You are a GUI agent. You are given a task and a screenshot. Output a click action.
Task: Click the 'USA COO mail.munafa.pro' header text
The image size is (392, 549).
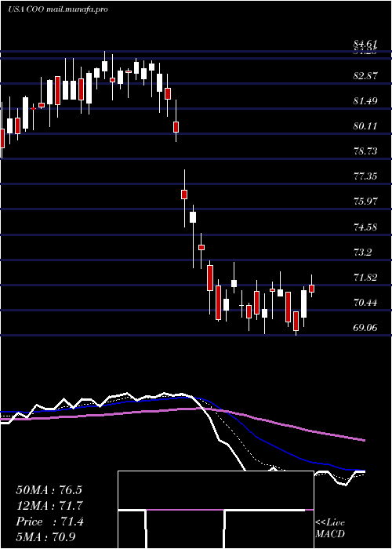[57, 9]
